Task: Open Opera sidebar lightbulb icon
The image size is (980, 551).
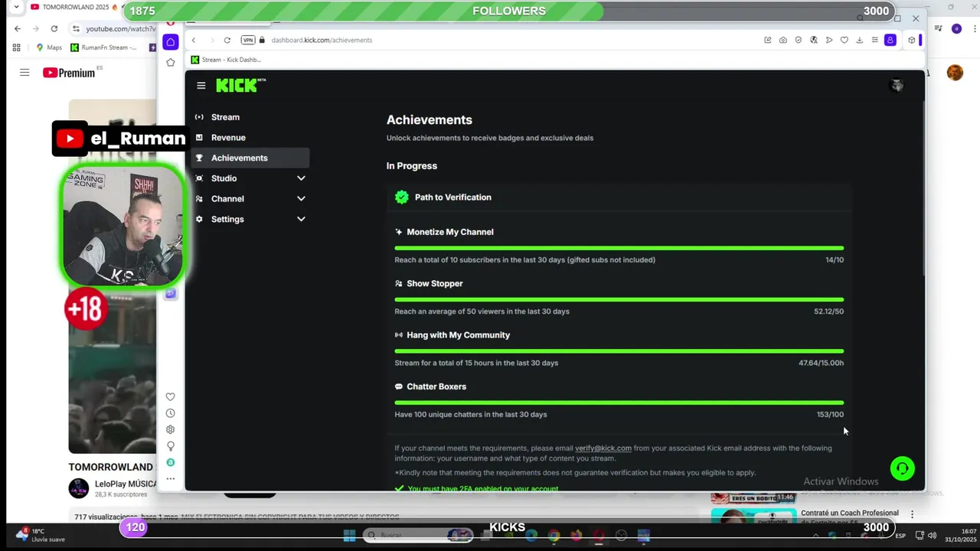Action: point(170,446)
